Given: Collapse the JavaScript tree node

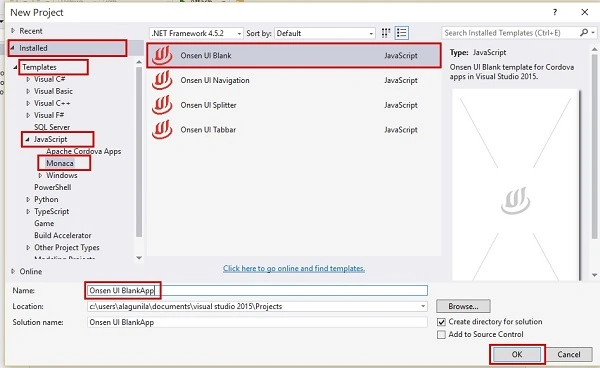Looking at the screenshot, I should [27, 140].
